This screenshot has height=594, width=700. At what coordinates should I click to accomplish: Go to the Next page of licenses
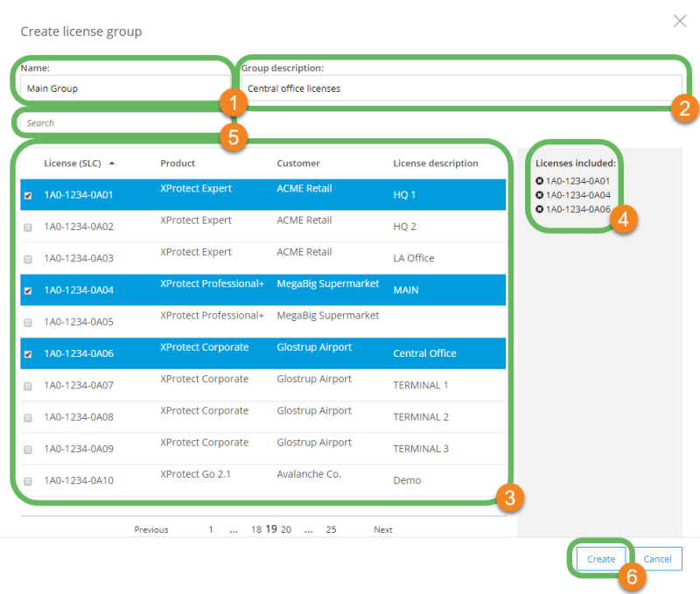coord(381,529)
